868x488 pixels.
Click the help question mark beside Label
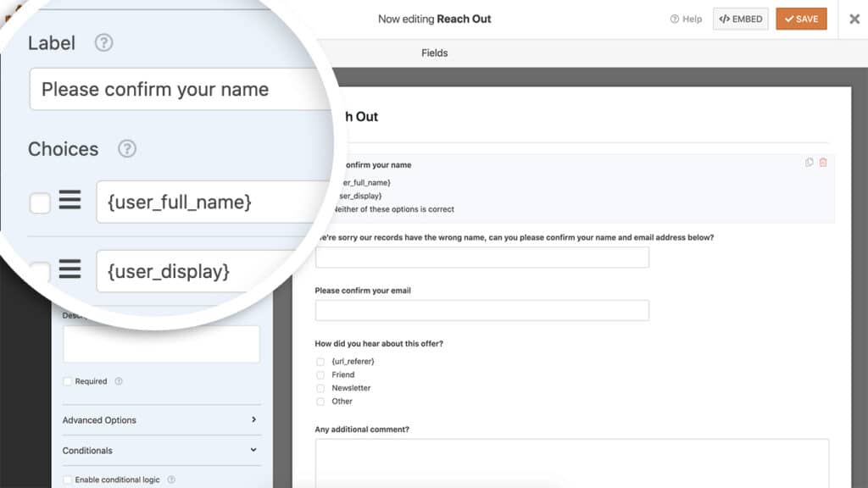(103, 43)
